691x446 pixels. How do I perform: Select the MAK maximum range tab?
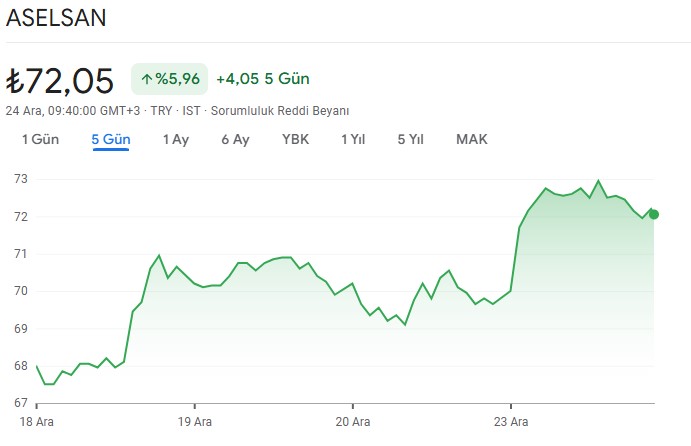coord(472,139)
